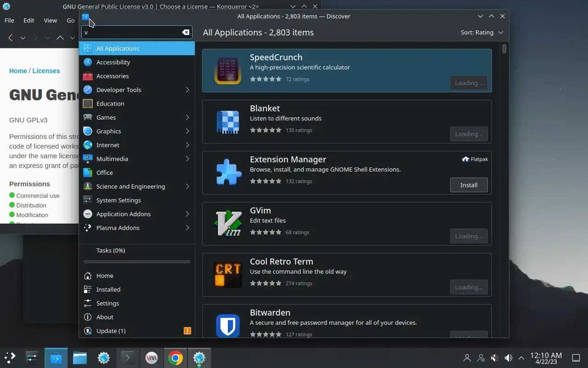
Task: Expand Plasma Addons category
Action: pyautogui.click(x=187, y=228)
